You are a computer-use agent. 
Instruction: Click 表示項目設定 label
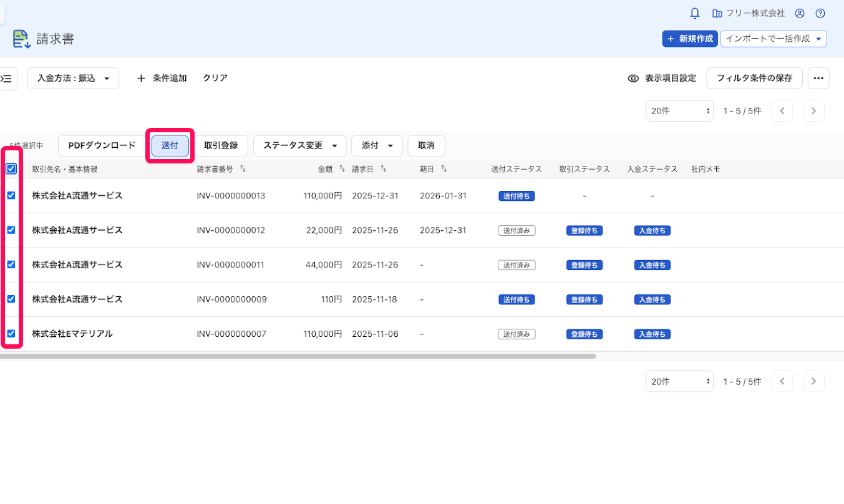[x=671, y=79]
